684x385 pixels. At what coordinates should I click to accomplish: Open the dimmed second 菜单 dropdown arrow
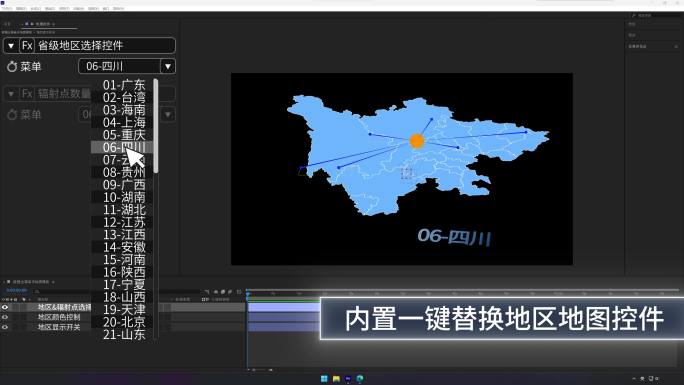pos(168,115)
